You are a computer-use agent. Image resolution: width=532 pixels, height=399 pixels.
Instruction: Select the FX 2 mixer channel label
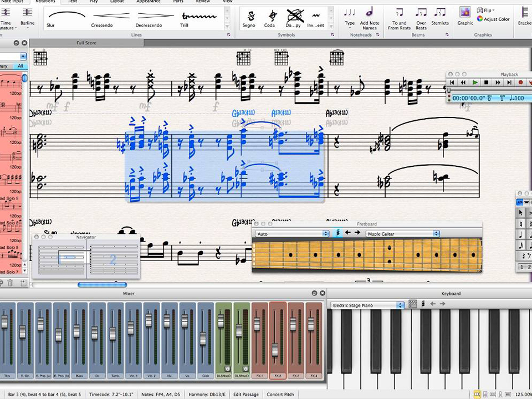[278, 376]
